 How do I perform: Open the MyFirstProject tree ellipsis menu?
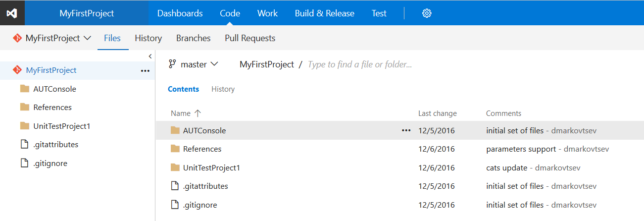click(x=145, y=71)
